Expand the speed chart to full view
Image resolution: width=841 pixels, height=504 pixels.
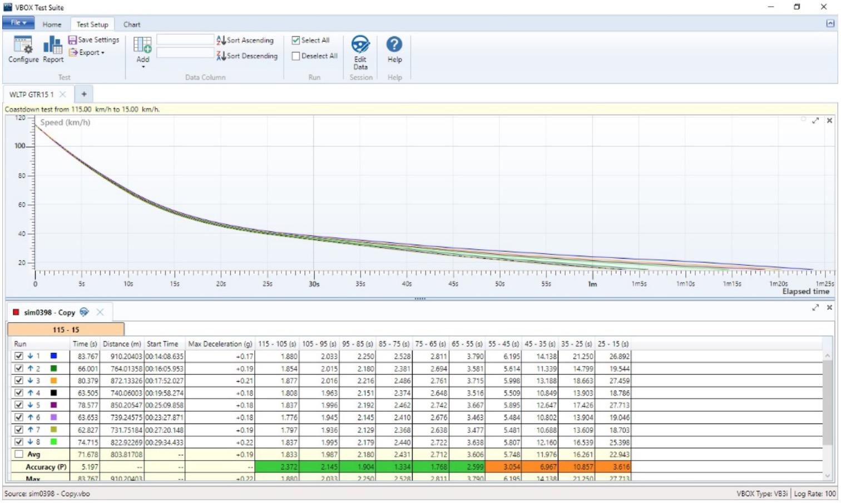coord(815,121)
